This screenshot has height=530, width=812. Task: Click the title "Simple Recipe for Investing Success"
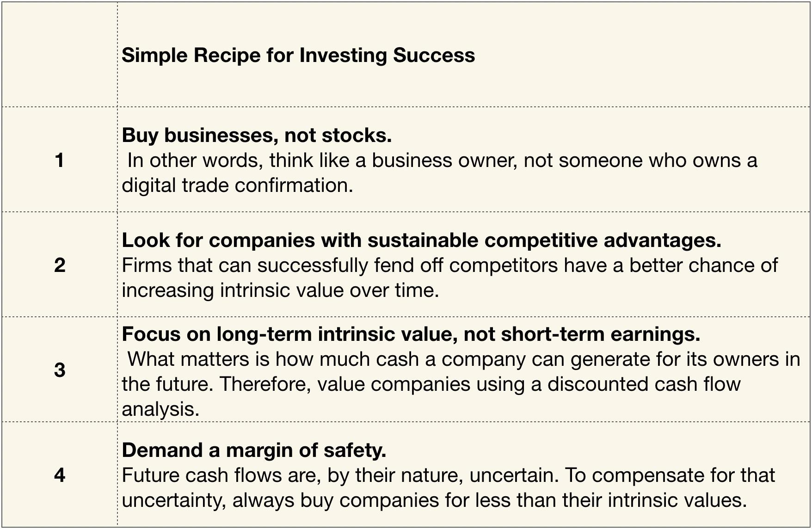pyautogui.click(x=298, y=55)
